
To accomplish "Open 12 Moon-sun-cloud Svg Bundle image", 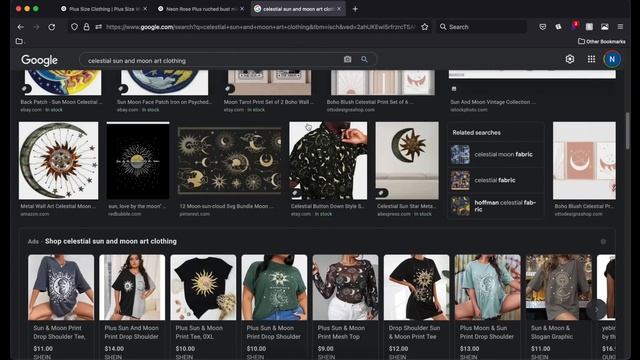I will [x=229, y=160].
